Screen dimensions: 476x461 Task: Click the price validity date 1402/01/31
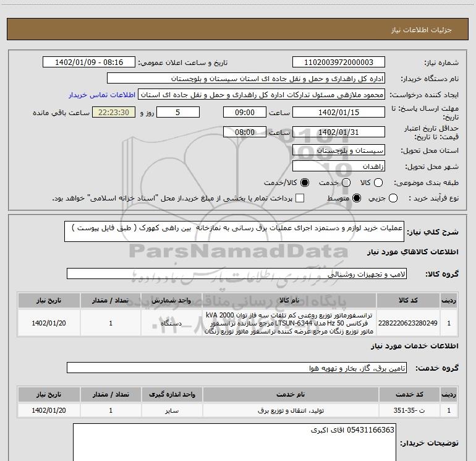click(339, 132)
